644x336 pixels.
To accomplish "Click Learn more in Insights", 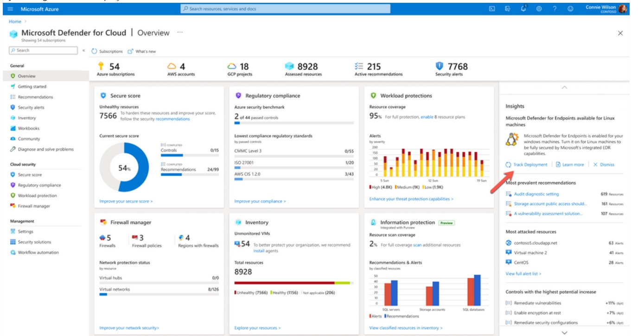I will point(570,165).
